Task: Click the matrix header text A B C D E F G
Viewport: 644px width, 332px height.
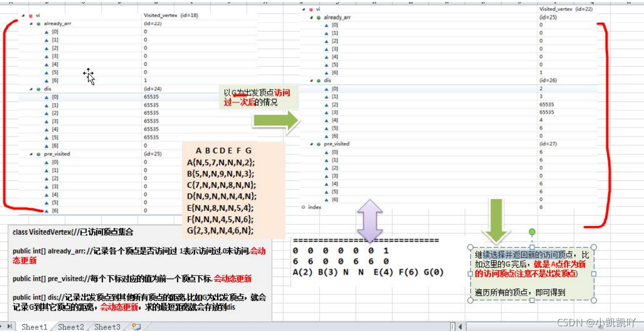Action: (x=224, y=151)
